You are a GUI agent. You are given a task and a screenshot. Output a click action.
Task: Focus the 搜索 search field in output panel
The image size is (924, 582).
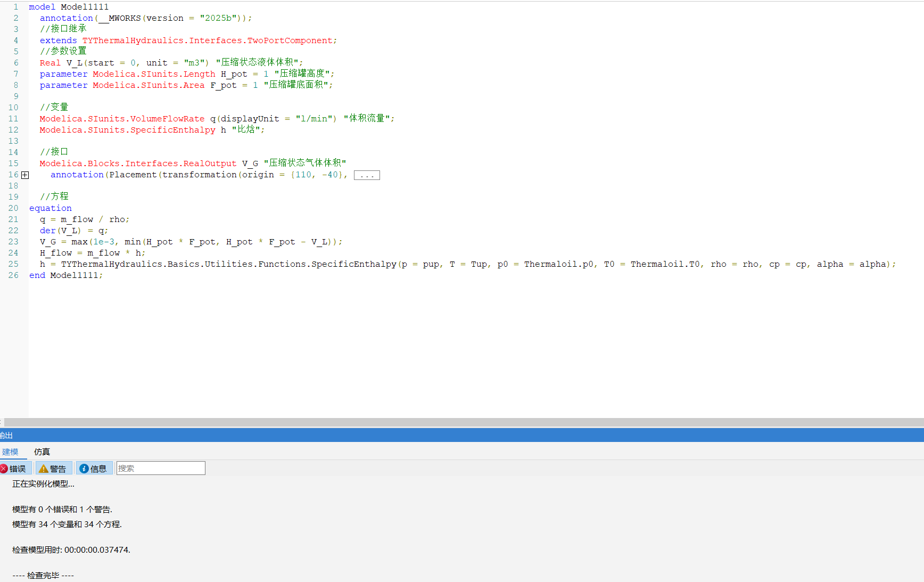161,468
